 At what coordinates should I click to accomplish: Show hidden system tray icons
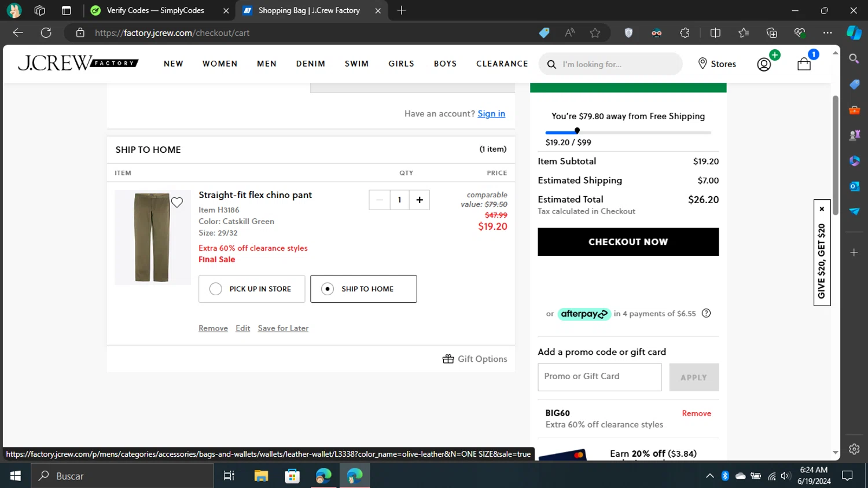tap(710, 476)
